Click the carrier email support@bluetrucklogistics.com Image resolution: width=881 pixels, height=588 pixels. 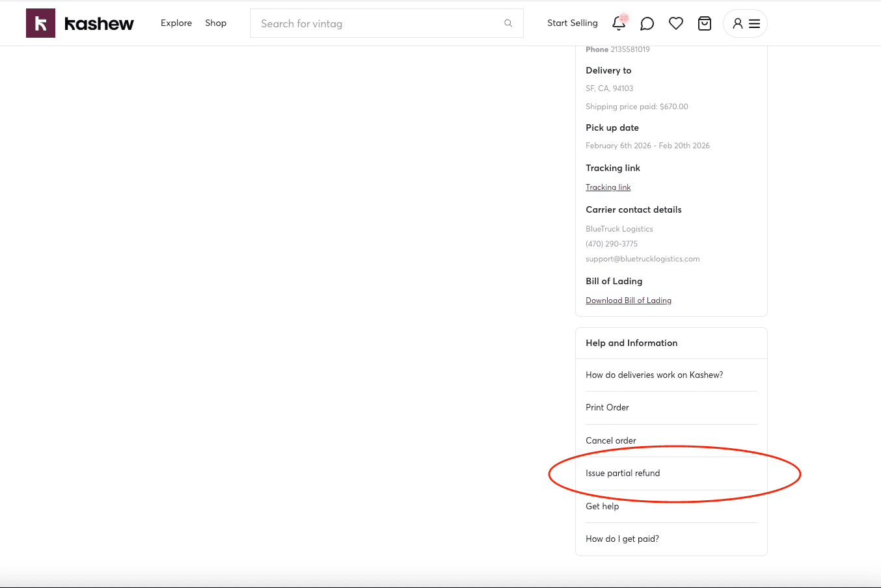[x=643, y=259]
